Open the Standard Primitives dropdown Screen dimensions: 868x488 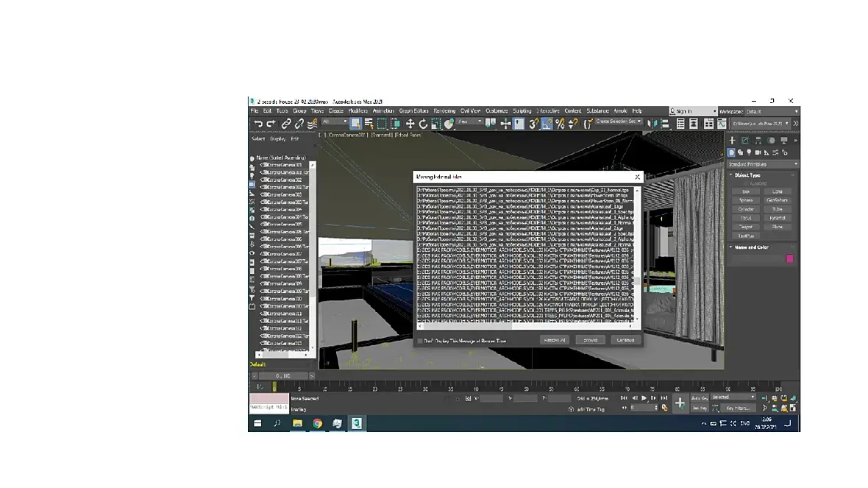point(763,165)
